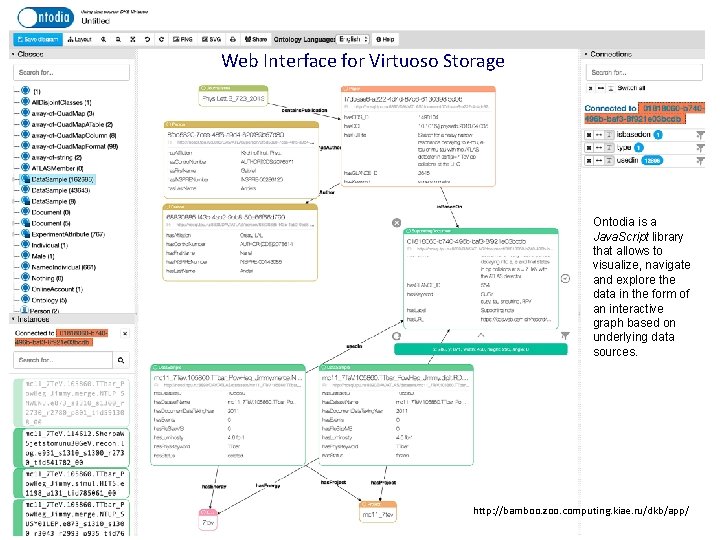Click the redo arrow icon
Viewport: 720px width, 540px height.
point(161,39)
